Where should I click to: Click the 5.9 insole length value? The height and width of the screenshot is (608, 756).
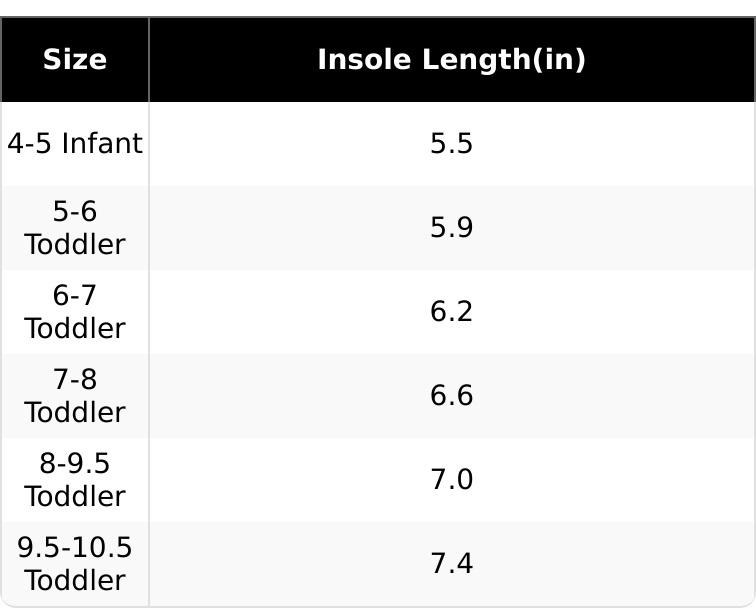pos(451,228)
